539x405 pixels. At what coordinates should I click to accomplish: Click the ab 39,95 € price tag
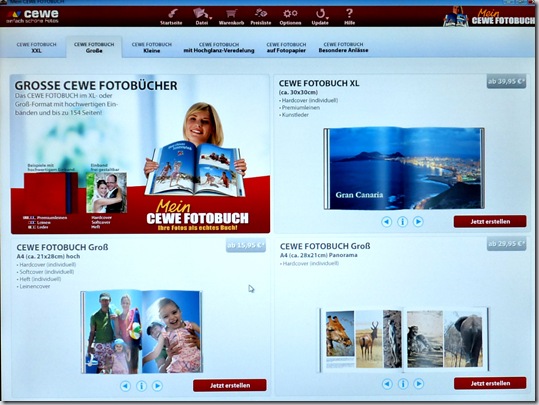[x=506, y=81]
